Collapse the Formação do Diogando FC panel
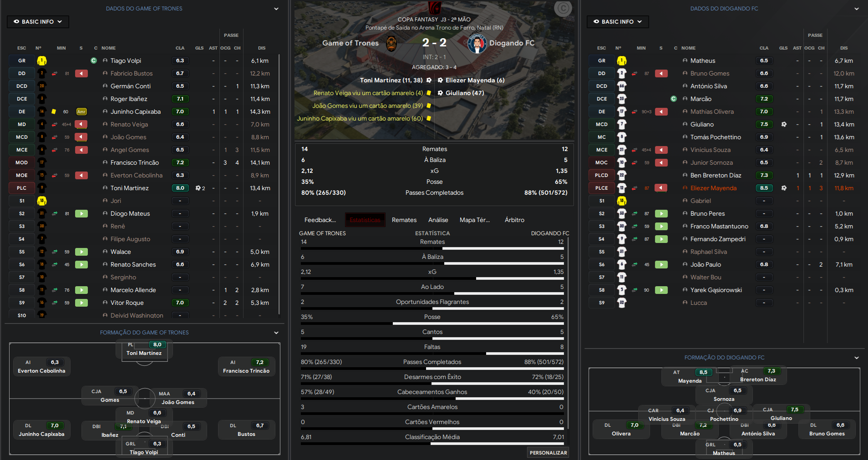This screenshot has height=460, width=868. point(856,358)
